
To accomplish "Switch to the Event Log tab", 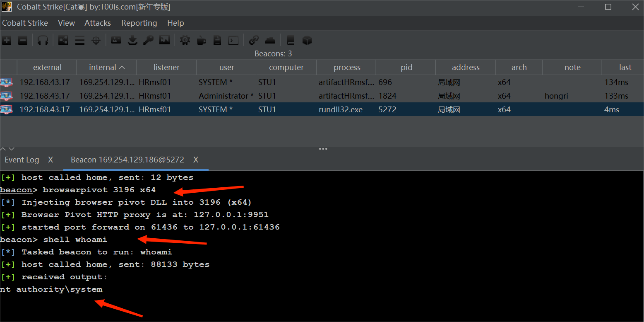I will pos(22,160).
